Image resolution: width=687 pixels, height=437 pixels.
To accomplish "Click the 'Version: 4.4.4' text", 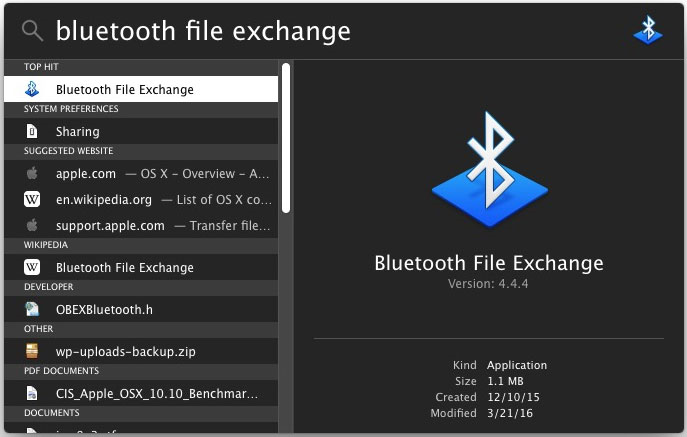I will [488, 284].
